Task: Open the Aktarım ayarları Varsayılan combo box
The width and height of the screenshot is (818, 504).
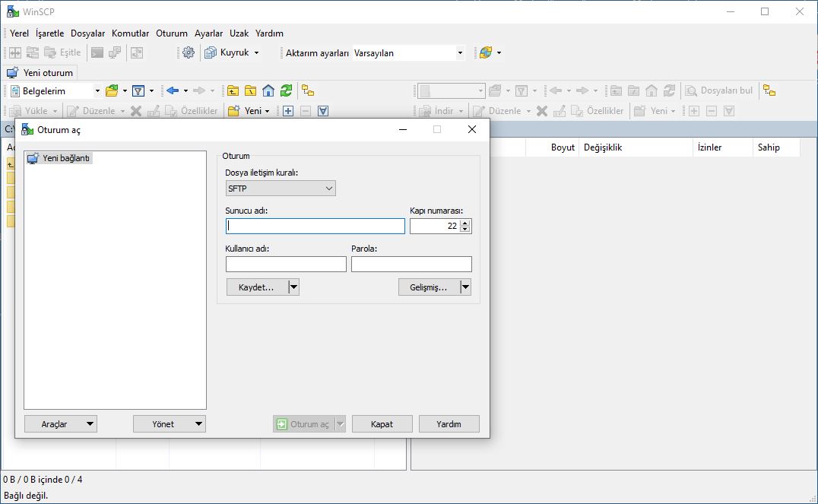Action: [408, 52]
